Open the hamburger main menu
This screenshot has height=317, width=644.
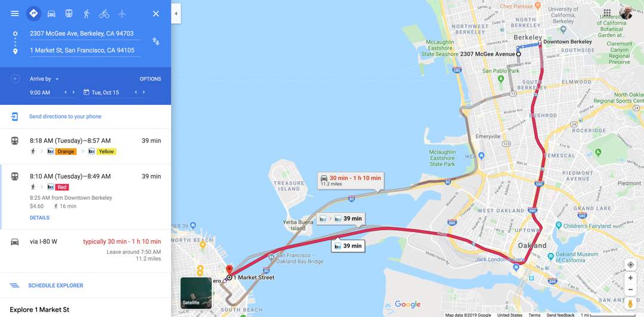pos(14,14)
